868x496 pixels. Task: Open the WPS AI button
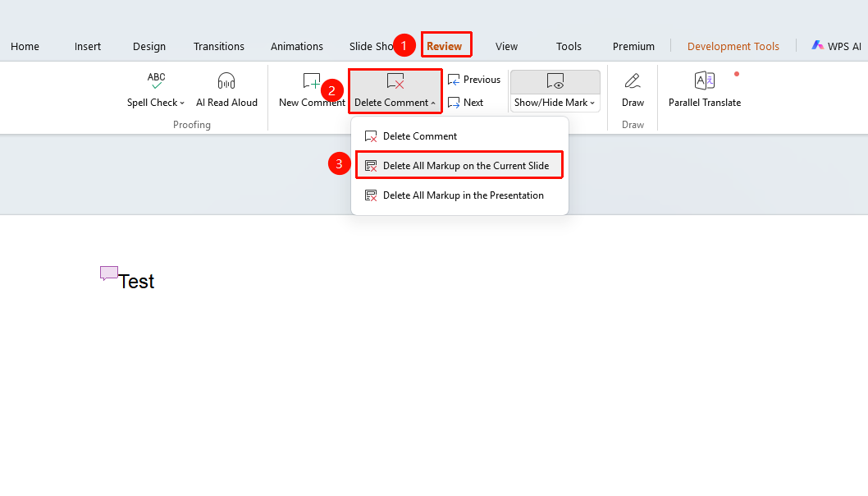pyautogui.click(x=837, y=47)
